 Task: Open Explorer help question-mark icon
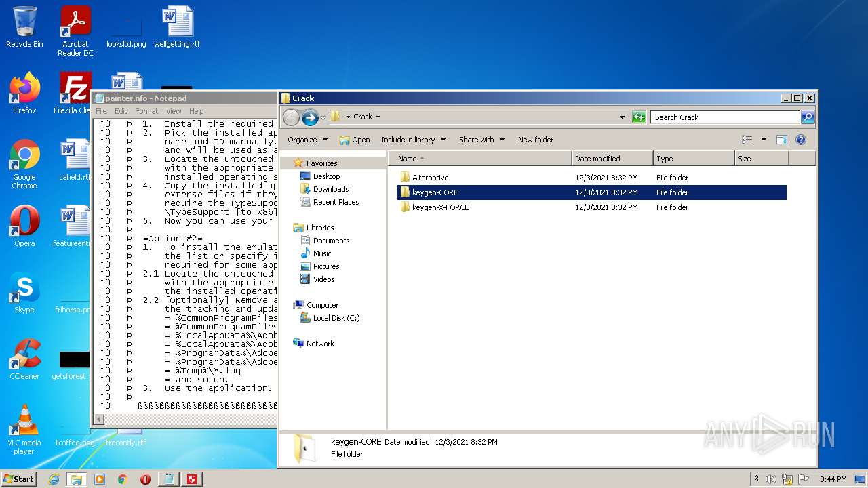[x=801, y=140]
